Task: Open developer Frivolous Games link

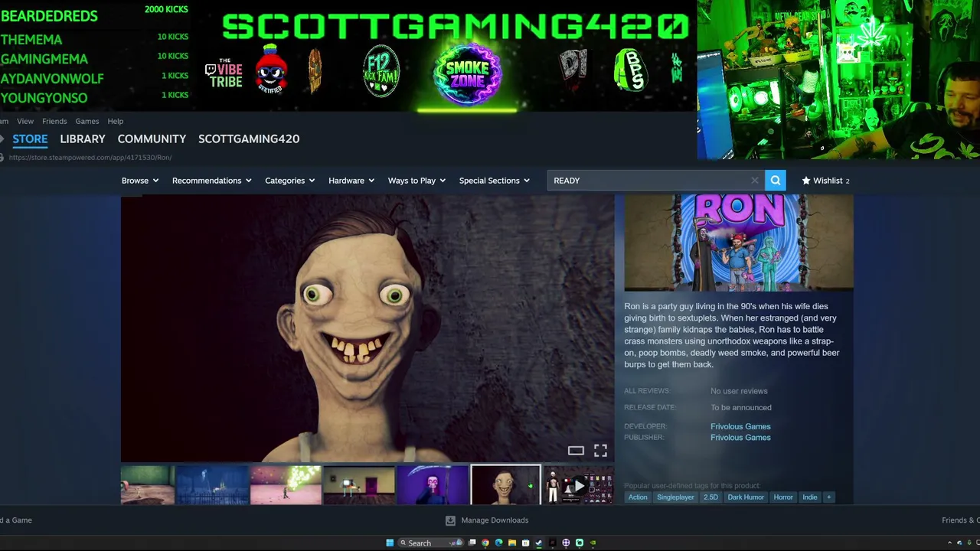Action: pos(740,426)
